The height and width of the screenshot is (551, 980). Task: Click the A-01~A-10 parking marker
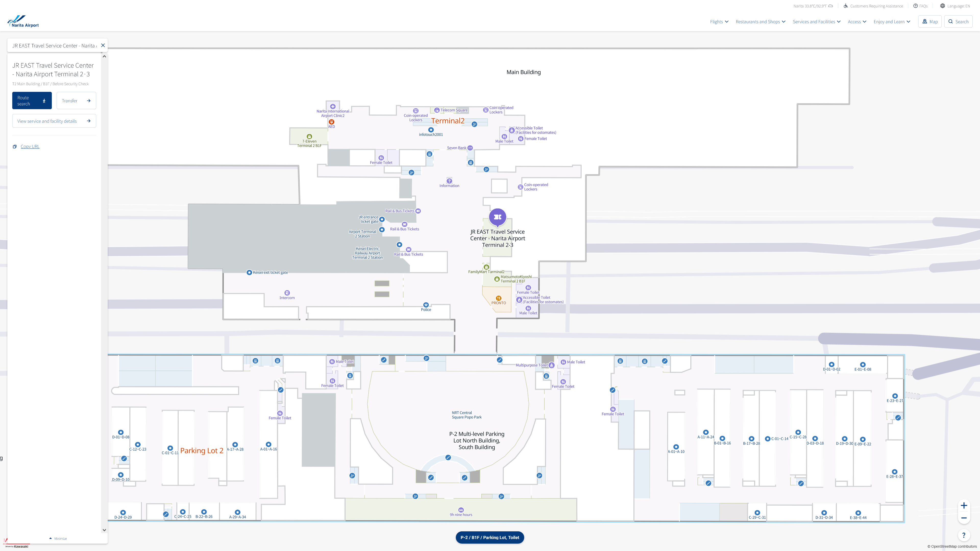click(676, 447)
